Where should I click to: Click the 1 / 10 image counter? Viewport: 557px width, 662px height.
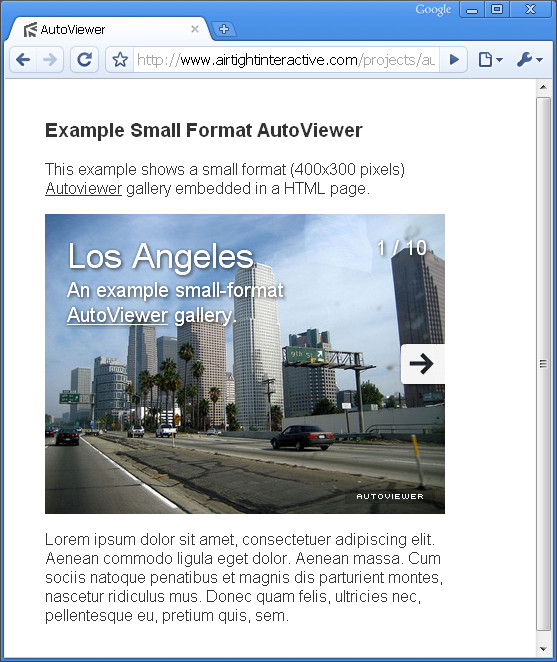[402, 248]
